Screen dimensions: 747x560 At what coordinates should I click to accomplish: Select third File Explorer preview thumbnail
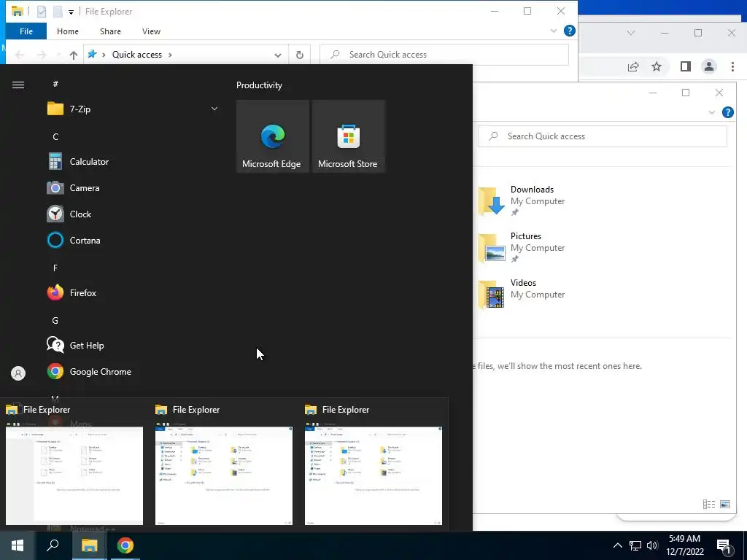373,475
